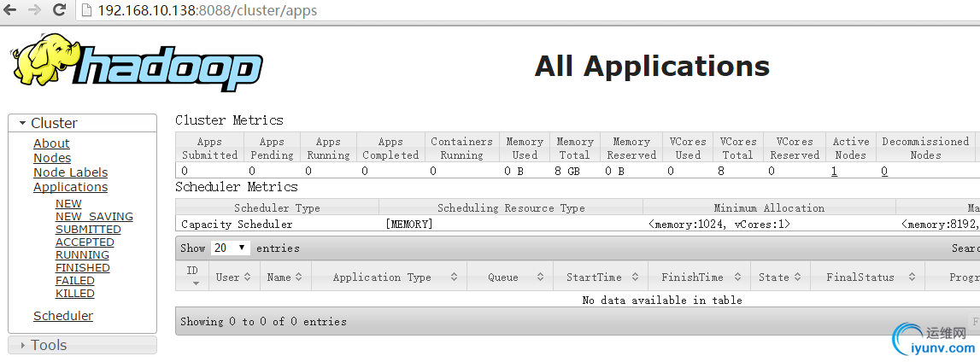Filter applications by ACCEPTED state
Viewport: 980px width, 362px height.
pos(85,242)
